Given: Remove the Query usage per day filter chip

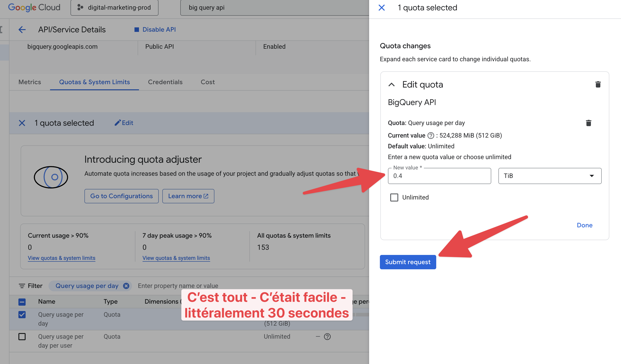Looking at the screenshot, I should tap(126, 286).
